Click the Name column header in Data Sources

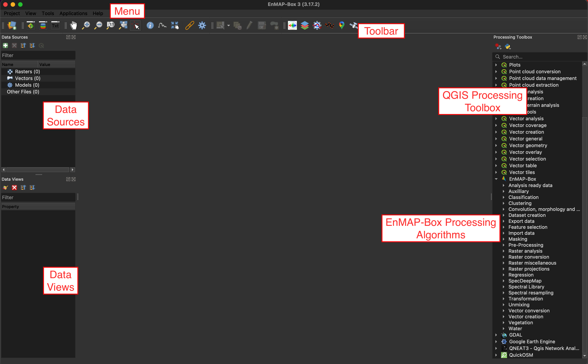[x=19, y=65]
